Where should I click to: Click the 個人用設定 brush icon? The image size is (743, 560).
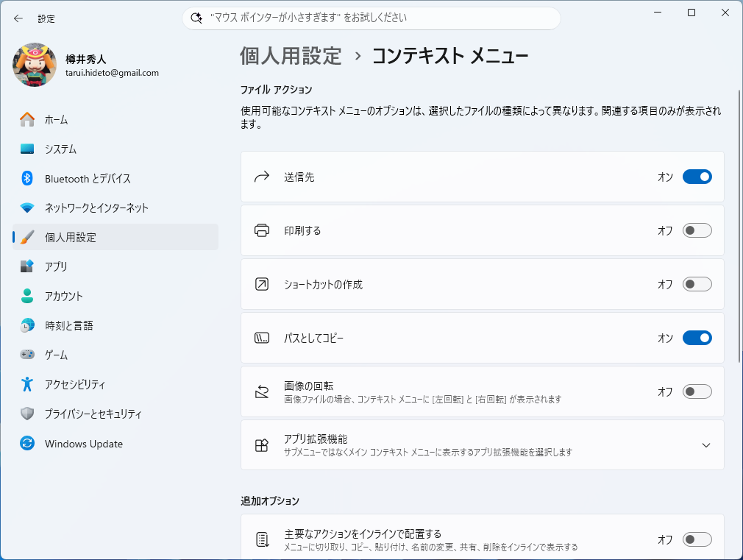pos(27,237)
